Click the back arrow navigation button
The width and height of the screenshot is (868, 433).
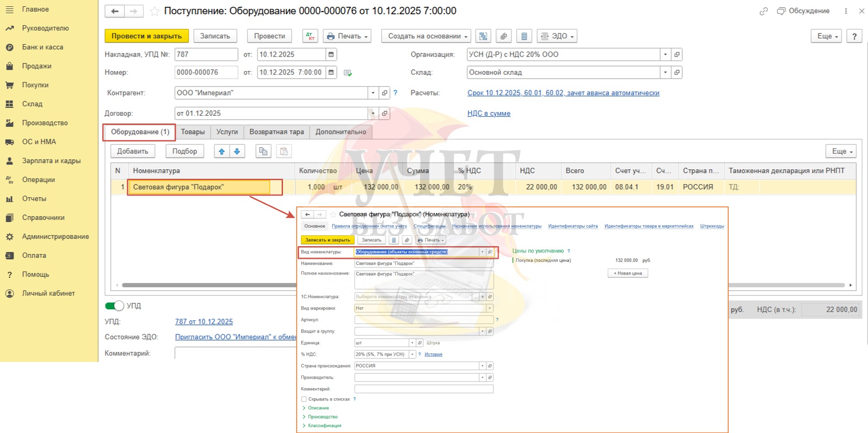tap(115, 11)
